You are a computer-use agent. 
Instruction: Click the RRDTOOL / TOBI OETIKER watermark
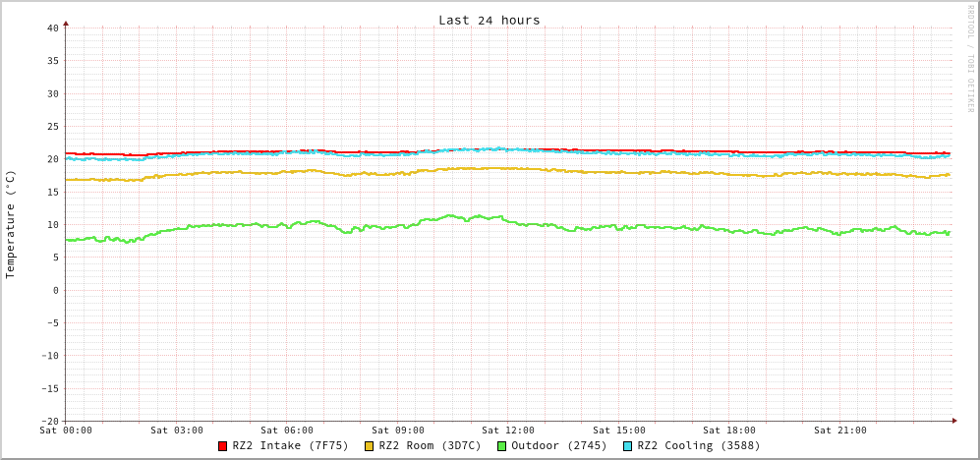pos(969,59)
